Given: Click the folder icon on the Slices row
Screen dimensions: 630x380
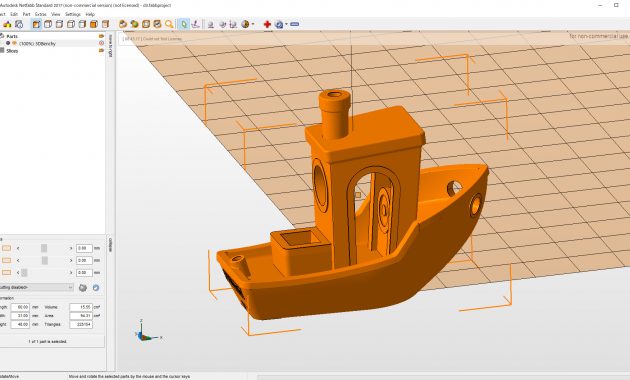Looking at the screenshot, I should [x=101, y=51].
